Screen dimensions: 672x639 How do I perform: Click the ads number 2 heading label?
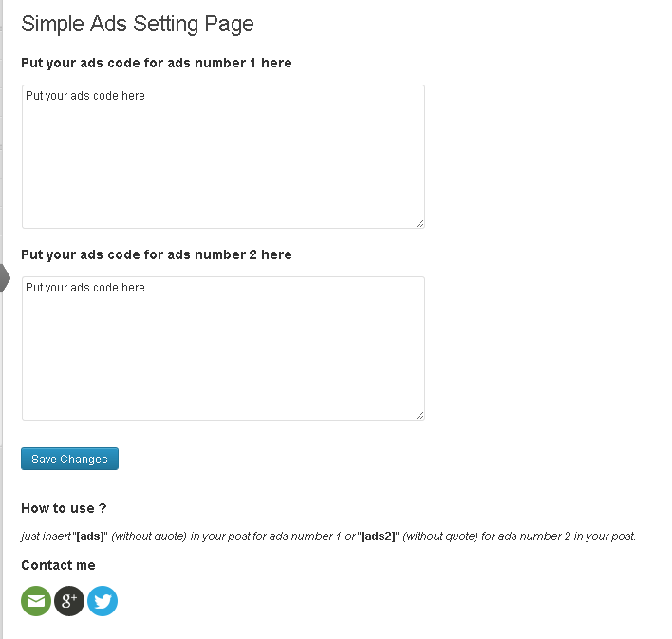click(x=157, y=254)
